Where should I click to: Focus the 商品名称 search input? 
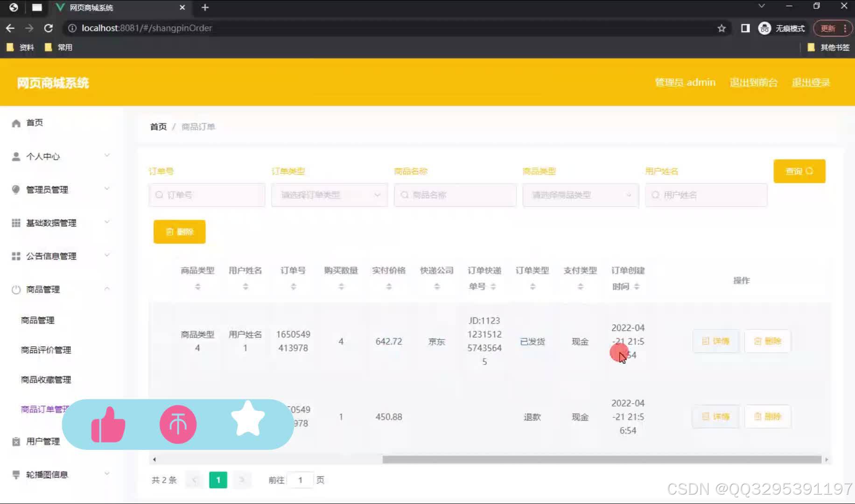pyautogui.click(x=455, y=195)
